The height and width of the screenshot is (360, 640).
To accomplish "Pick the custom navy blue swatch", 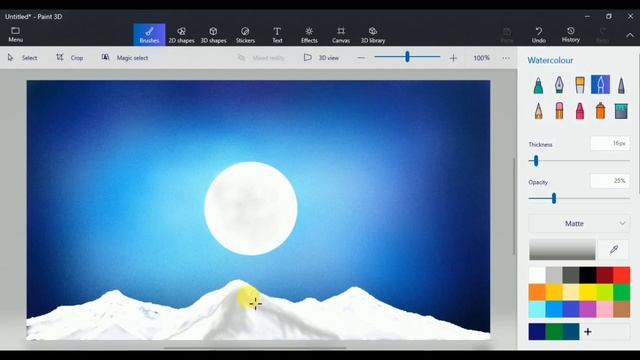I will (537, 332).
